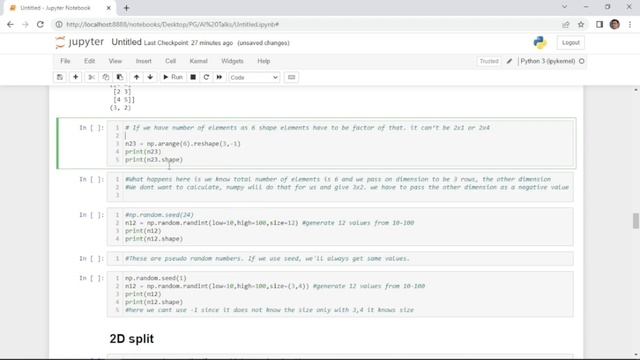The image size is (640, 360).
Task: Copy selected cells using the toolbar icon
Action: (106, 77)
